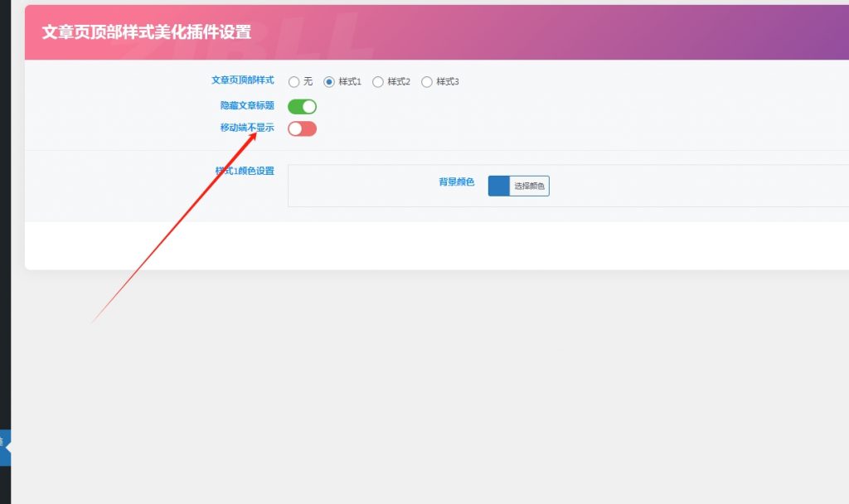Select the 样式1 radio option
This screenshot has height=504, width=849.
329,82
